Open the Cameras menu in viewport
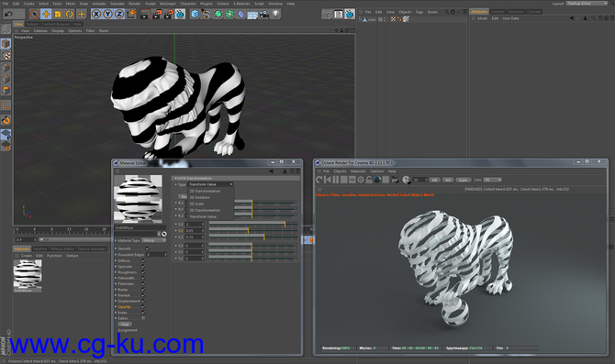The width and height of the screenshot is (615, 364). point(40,30)
